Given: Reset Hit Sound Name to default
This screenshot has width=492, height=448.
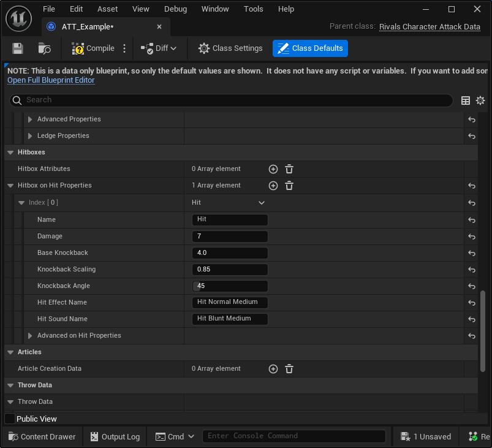Looking at the screenshot, I should point(472,319).
